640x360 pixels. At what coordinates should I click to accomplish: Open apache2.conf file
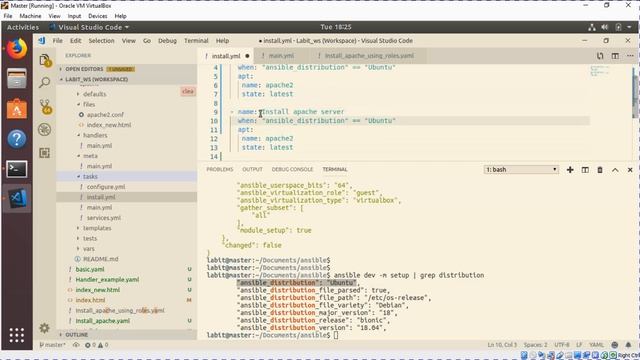pyautogui.click(x=105, y=115)
